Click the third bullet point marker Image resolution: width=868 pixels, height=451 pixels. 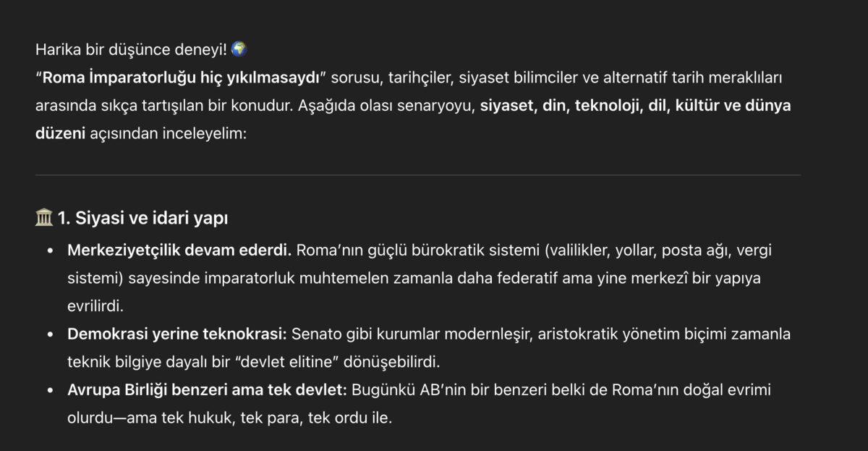pyautogui.click(x=50, y=391)
